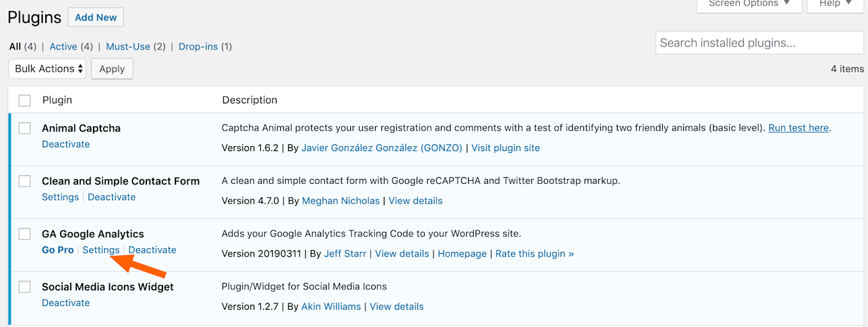Open the Run test here link

(x=798, y=128)
